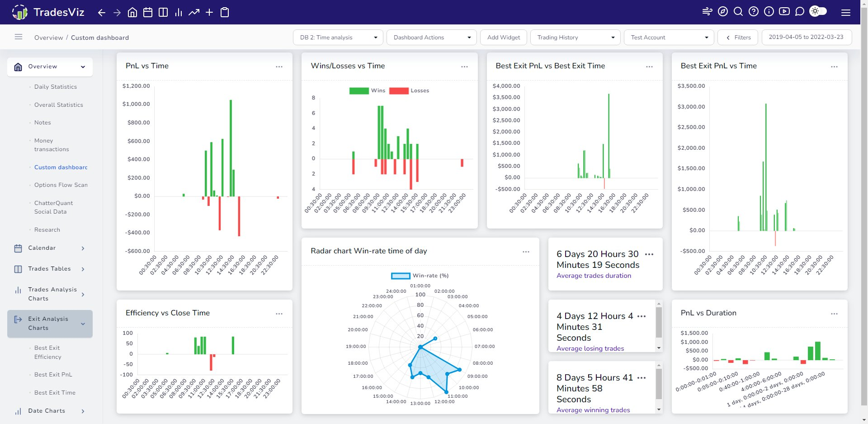The width and height of the screenshot is (868, 424).
Task: Collapse the Exit Analysis Charts section
Action: 50,324
